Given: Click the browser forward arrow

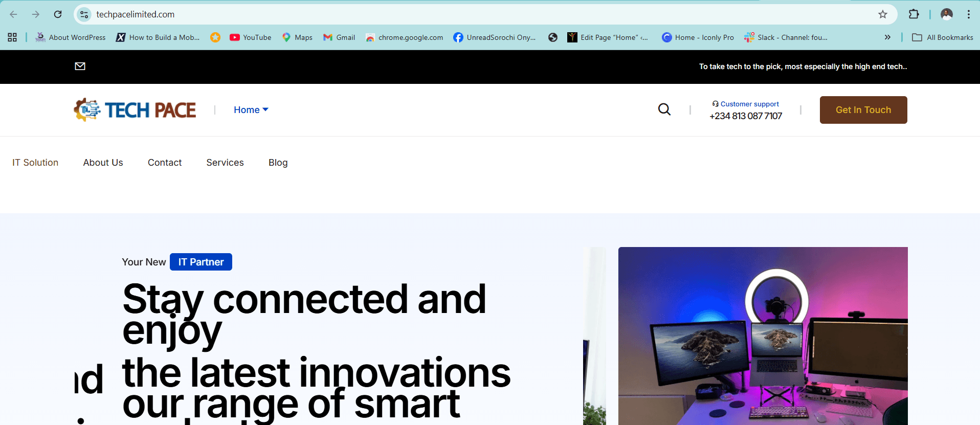Looking at the screenshot, I should tap(36, 14).
